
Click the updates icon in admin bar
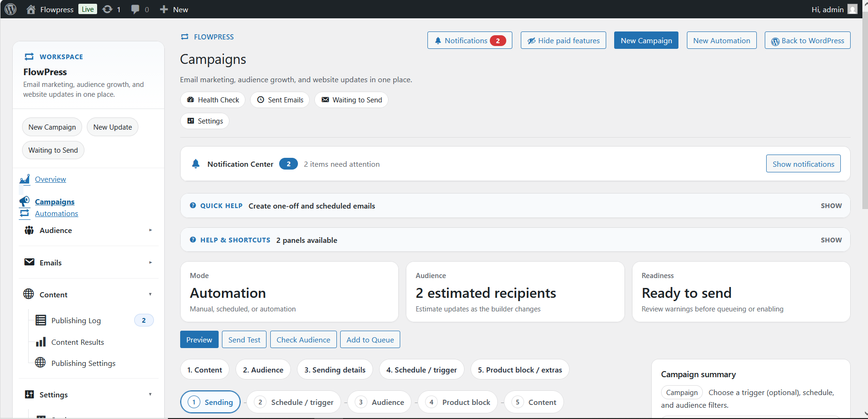point(107,9)
